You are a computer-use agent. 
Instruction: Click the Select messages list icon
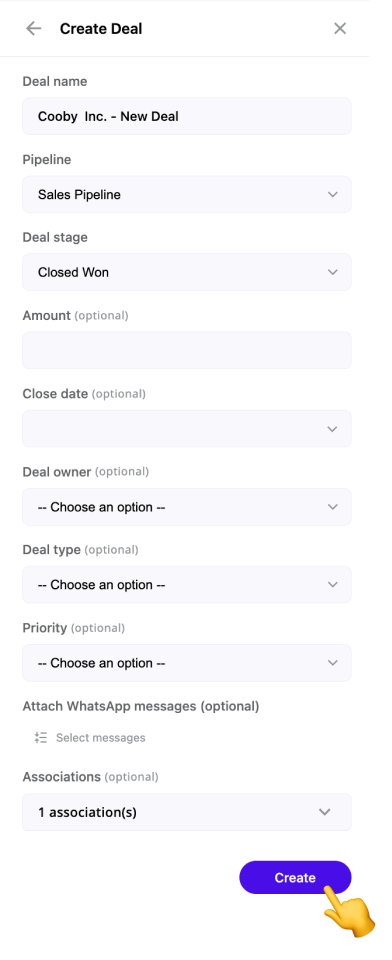point(41,738)
